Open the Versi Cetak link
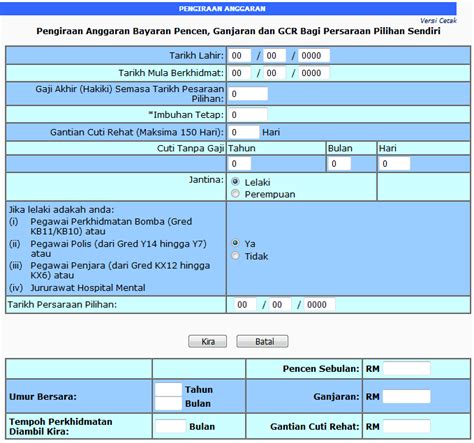This screenshot has width=474, height=443. tap(438, 21)
